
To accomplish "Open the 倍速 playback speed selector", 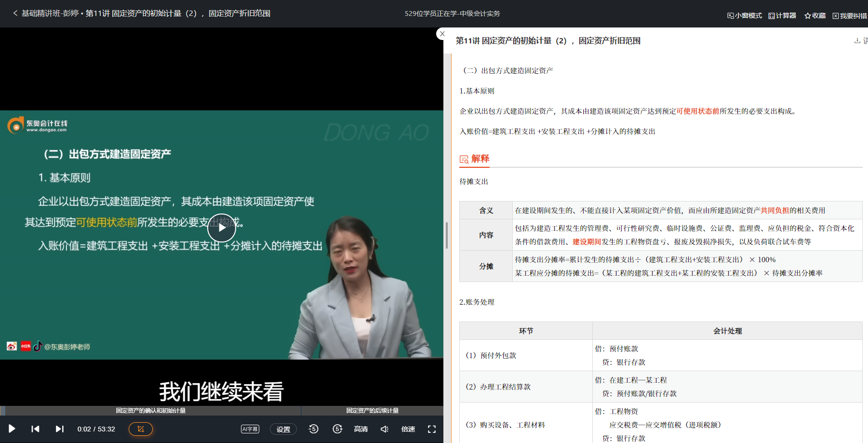I will (x=408, y=429).
